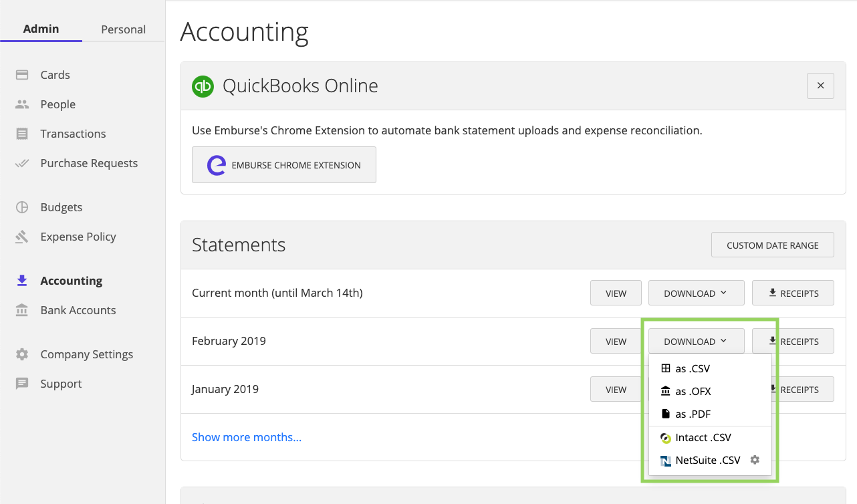This screenshot has height=504, width=857.
Task: Navigate to Budgets
Action: click(x=61, y=207)
